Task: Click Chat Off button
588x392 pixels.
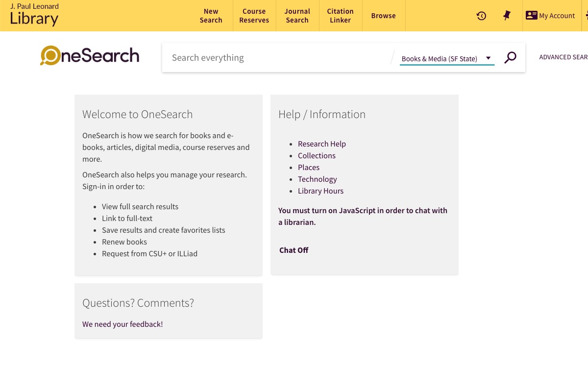Action: point(294,250)
